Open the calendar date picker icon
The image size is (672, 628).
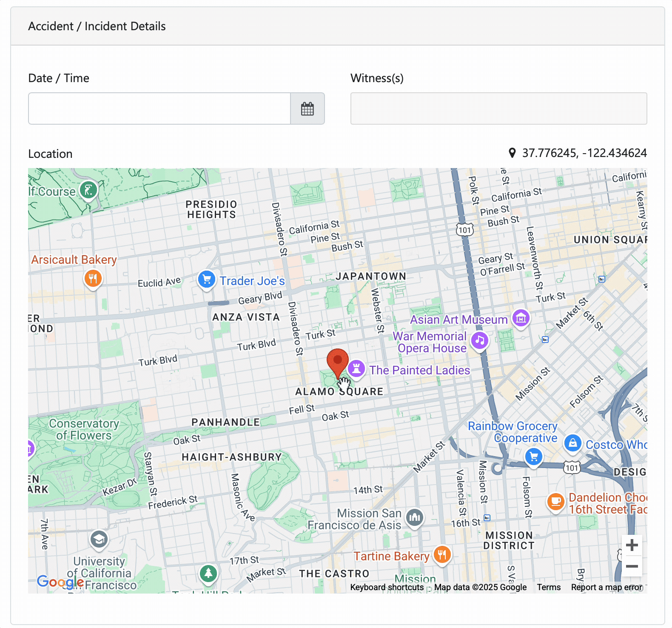click(x=308, y=109)
